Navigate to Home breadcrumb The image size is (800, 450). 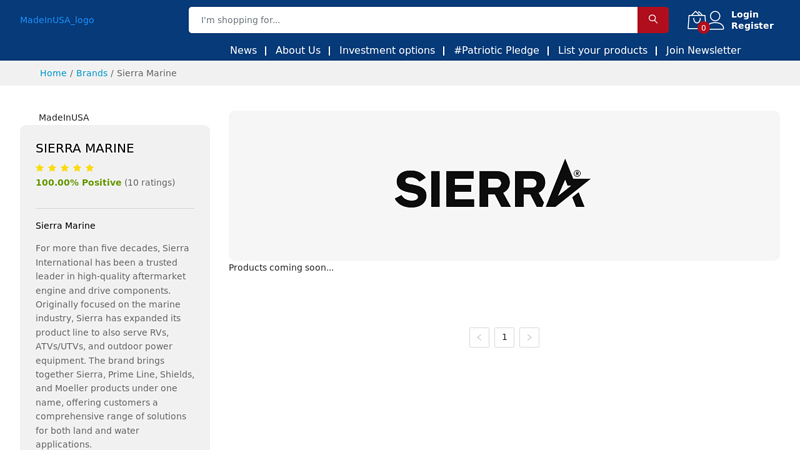(x=53, y=73)
